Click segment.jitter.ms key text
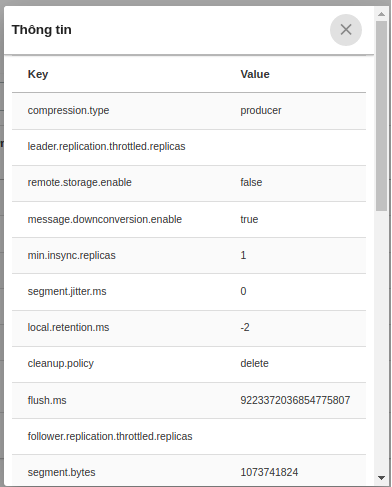 67,291
